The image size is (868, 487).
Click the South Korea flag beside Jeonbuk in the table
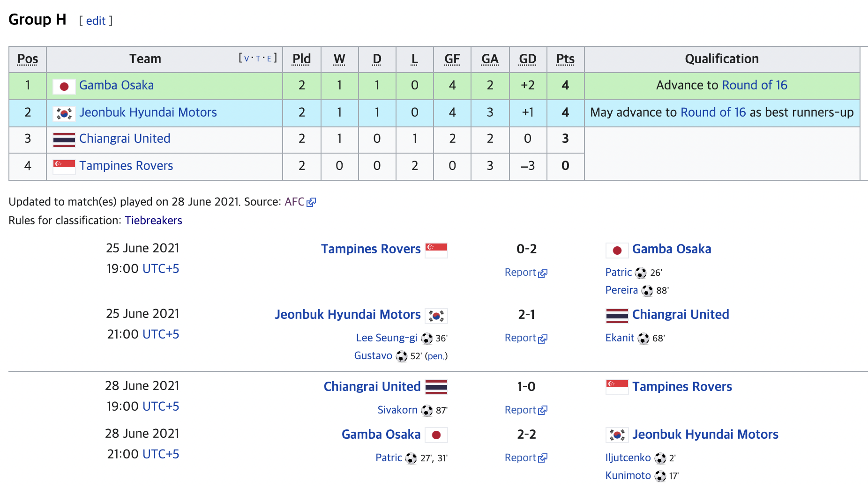[x=64, y=113]
